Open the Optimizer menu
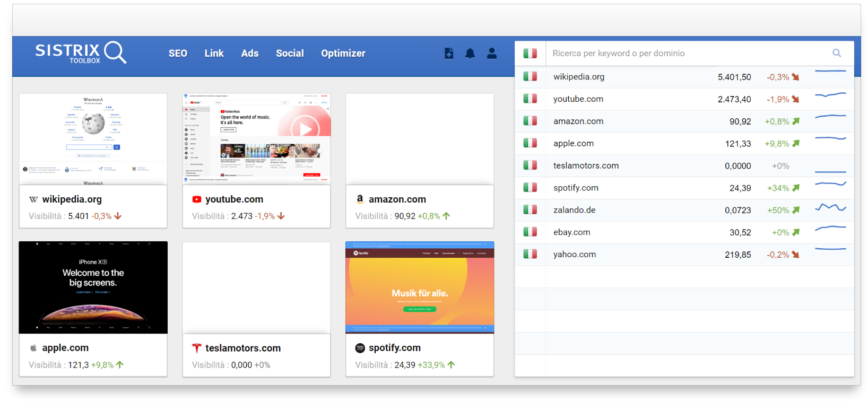The height and width of the screenshot is (402, 868). tap(343, 54)
